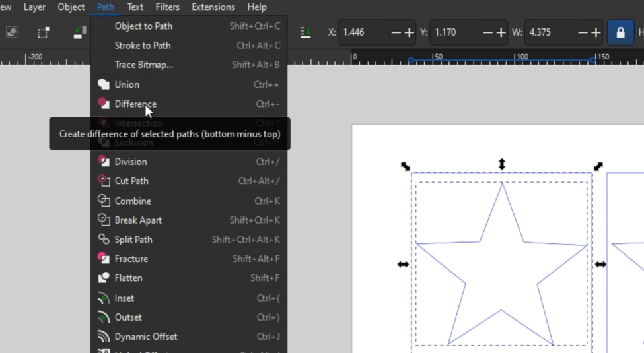Click the Union path icon

(104, 84)
